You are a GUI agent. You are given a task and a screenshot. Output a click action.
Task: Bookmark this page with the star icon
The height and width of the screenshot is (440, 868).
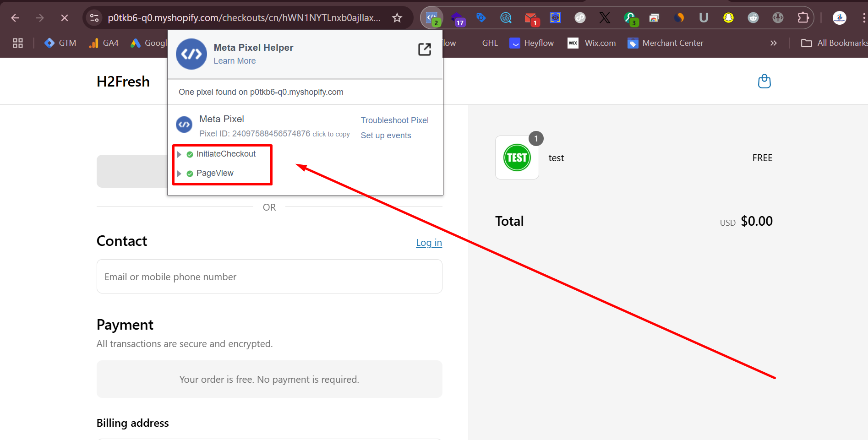[397, 18]
